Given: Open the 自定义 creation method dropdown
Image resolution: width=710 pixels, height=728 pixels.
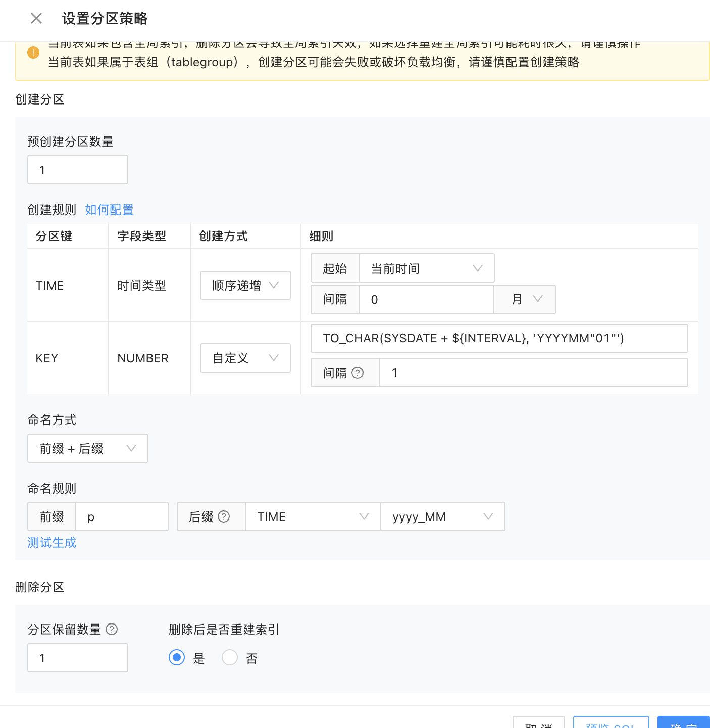Looking at the screenshot, I should [245, 358].
